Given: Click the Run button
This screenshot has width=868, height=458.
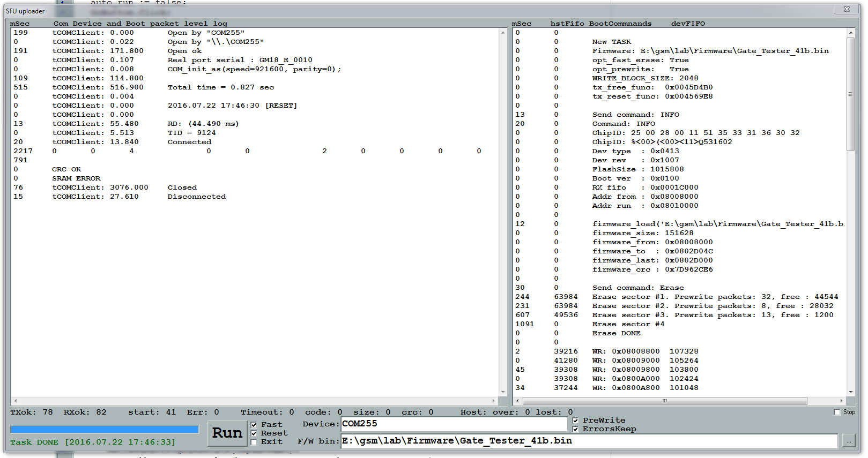Looking at the screenshot, I should [227, 433].
